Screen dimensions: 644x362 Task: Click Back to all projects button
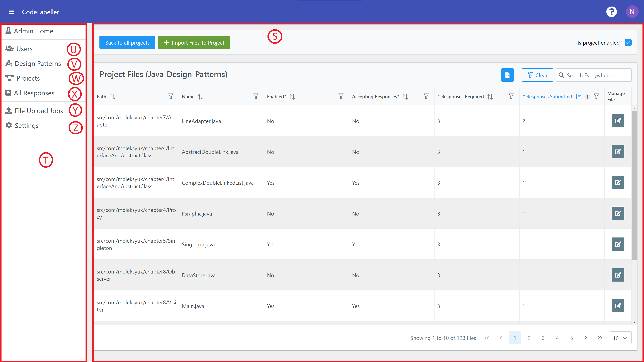tap(127, 42)
